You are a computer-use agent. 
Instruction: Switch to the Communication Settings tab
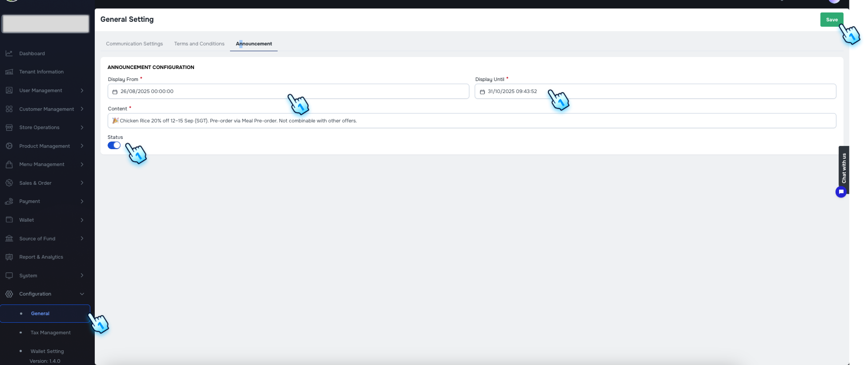[134, 43]
